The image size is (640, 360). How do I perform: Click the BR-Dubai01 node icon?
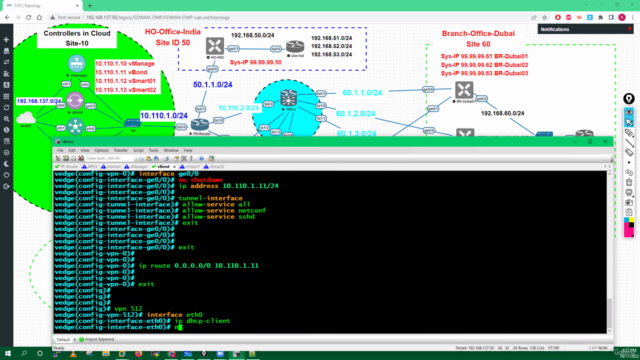tap(464, 90)
